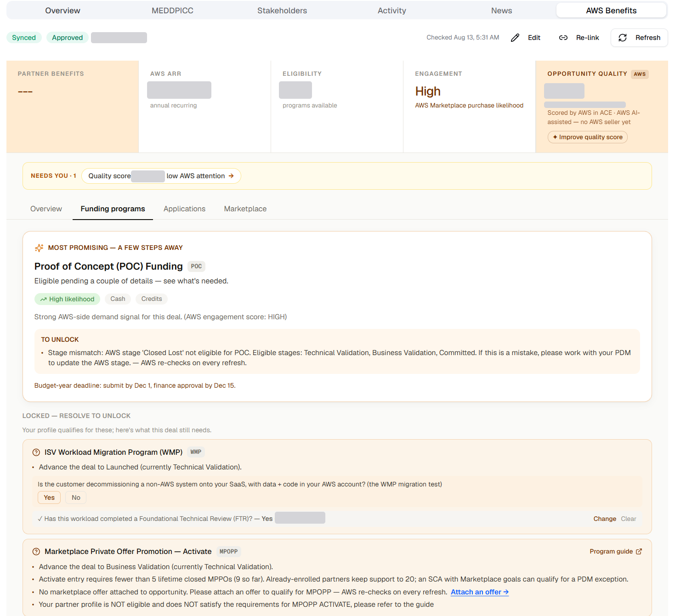Click the 'NEEDS YOU · 1' label
This screenshot has height=616, width=675.
click(x=53, y=176)
